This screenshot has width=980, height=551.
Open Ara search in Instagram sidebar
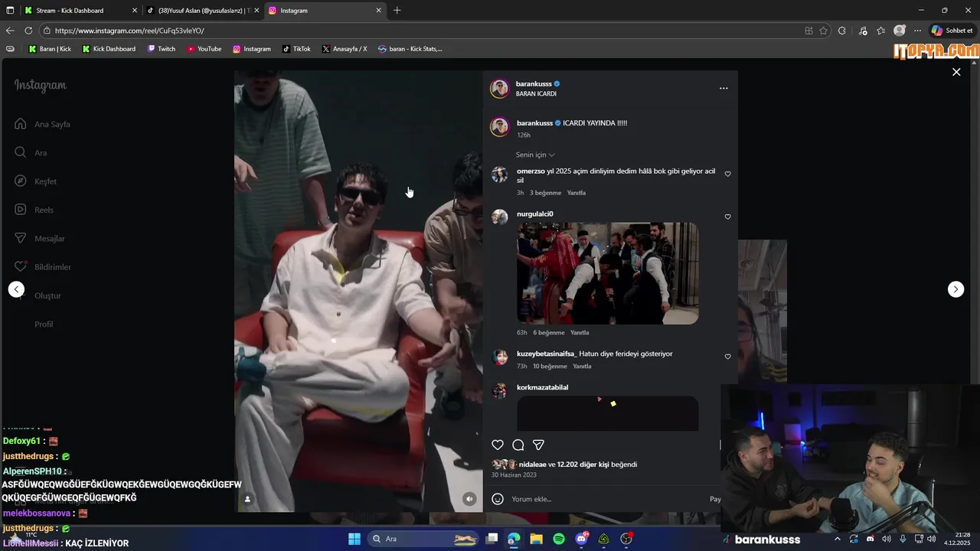point(31,152)
